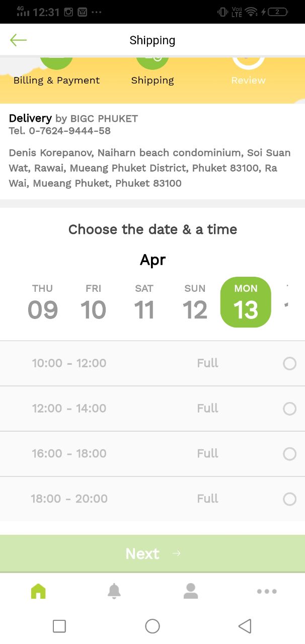
Task: Tap the delivery address text
Action: coord(150,168)
